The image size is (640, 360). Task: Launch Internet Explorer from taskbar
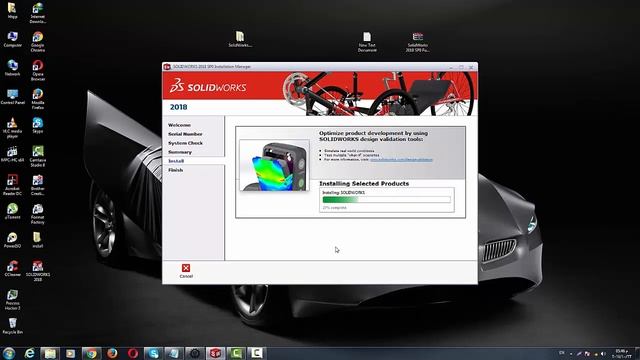coord(29,353)
